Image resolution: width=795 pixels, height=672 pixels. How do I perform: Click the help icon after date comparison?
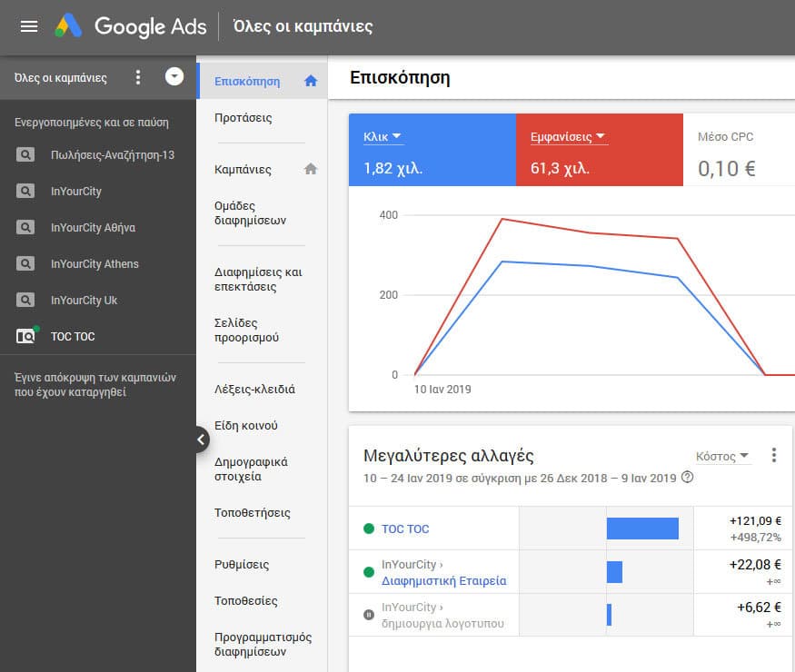pyautogui.click(x=687, y=478)
